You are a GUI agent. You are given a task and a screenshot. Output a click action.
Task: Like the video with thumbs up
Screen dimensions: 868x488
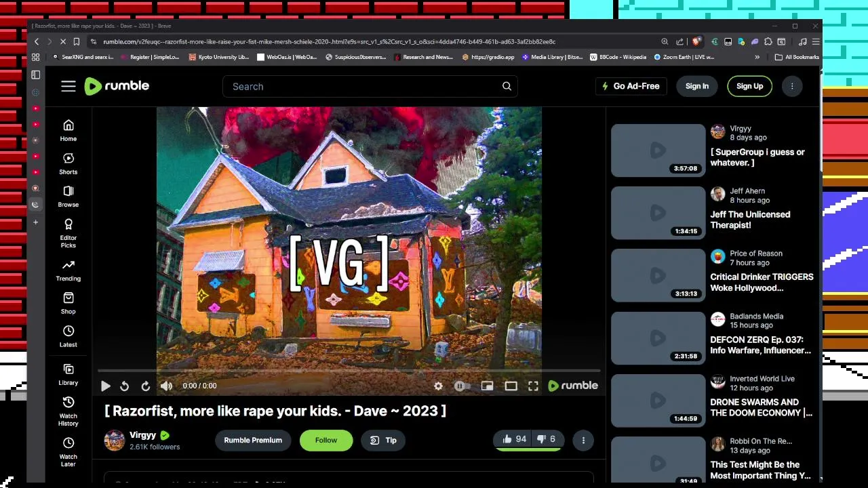pyautogui.click(x=514, y=439)
